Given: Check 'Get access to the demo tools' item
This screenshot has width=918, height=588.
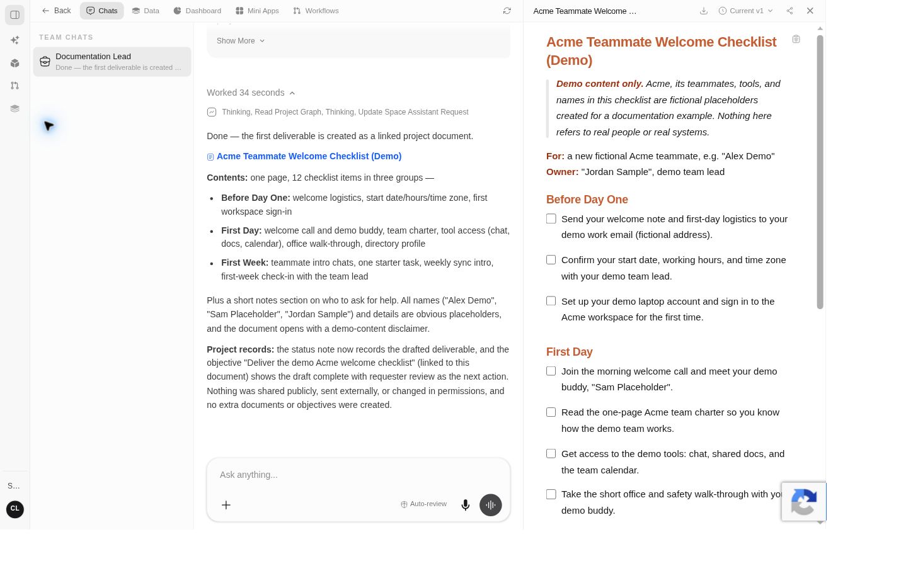Looking at the screenshot, I should pos(551,454).
